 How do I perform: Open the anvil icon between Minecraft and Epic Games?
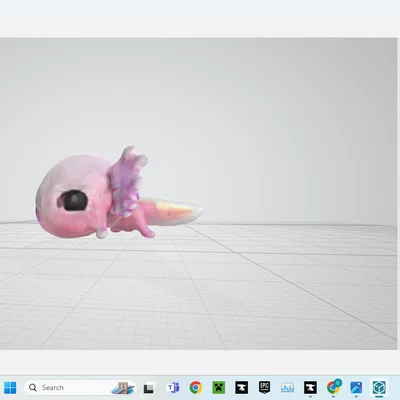pyautogui.click(x=241, y=388)
